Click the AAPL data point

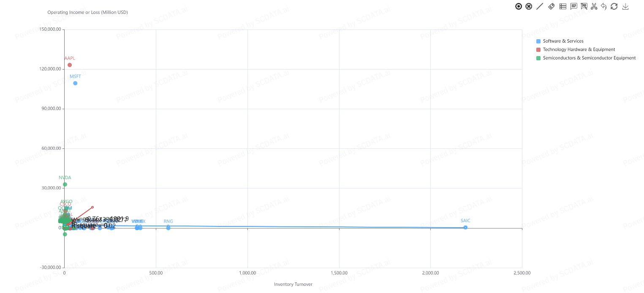pyautogui.click(x=70, y=65)
